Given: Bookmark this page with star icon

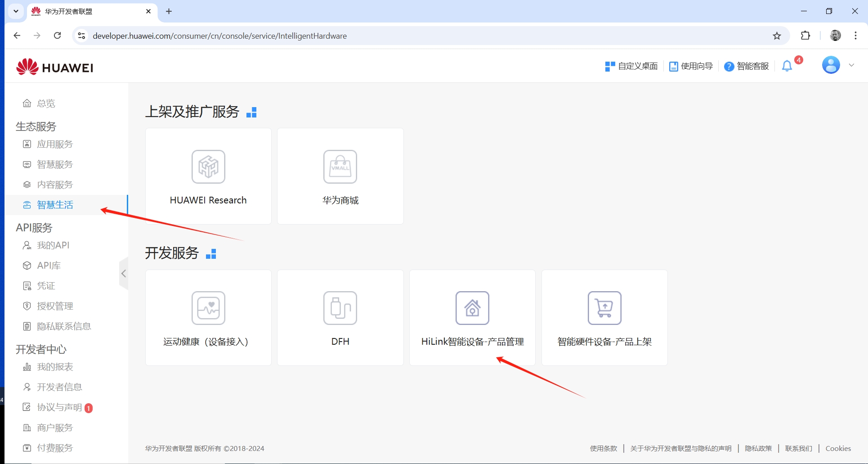Looking at the screenshot, I should click(777, 36).
